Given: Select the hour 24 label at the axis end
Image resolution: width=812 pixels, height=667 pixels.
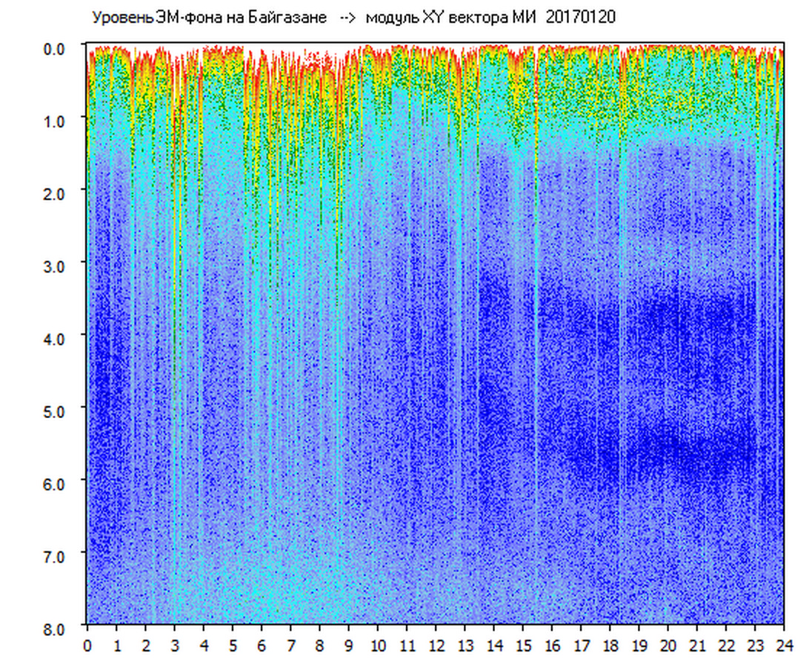Looking at the screenshot, I should click(784, 646).
